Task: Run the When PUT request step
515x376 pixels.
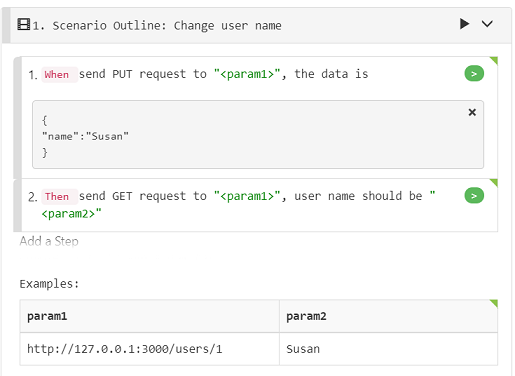Action: (474, 74)
